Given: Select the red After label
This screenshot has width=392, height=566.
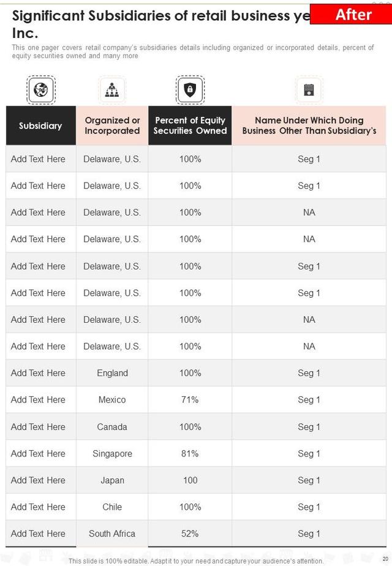Looking at the screenshot, I should click(350, 13).
